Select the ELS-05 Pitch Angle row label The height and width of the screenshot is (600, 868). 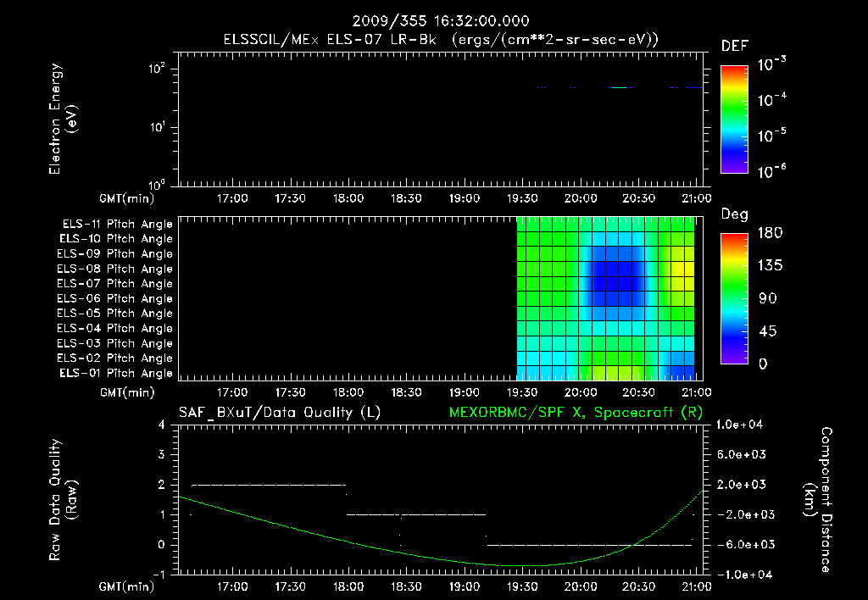tap(115, 314)
